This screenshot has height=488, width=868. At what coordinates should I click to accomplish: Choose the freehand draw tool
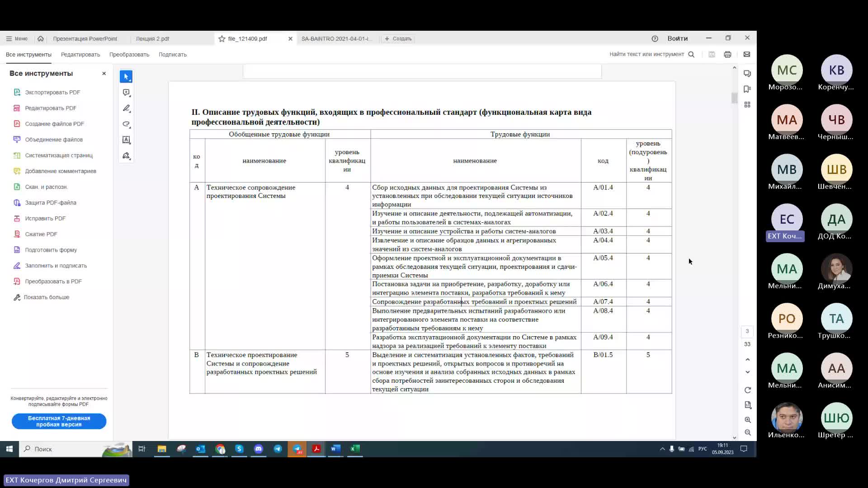click(126, 124)
